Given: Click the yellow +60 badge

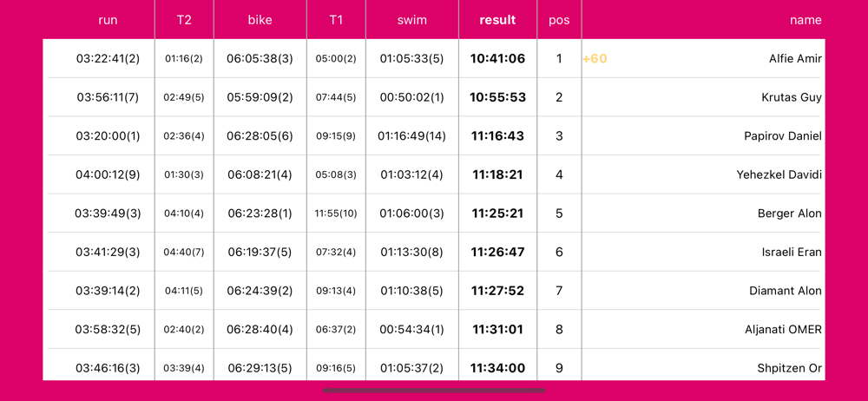Looking at the screenshot, I should tap(595, 59).
